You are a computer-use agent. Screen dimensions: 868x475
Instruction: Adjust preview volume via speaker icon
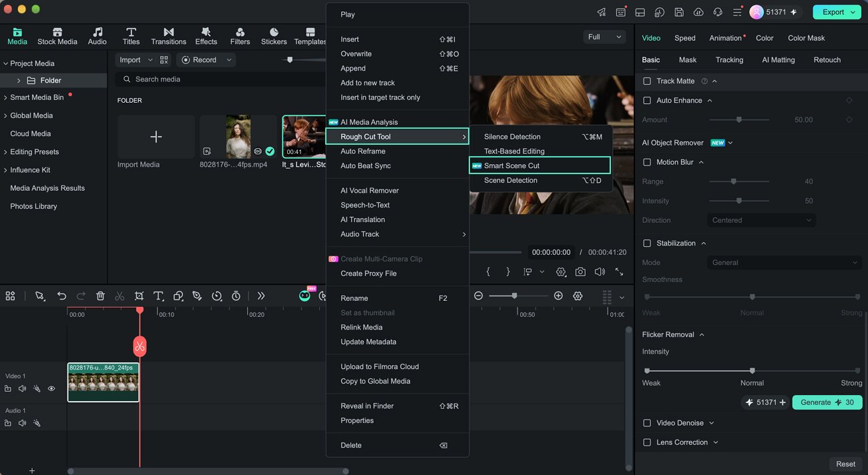pos(600,272)
